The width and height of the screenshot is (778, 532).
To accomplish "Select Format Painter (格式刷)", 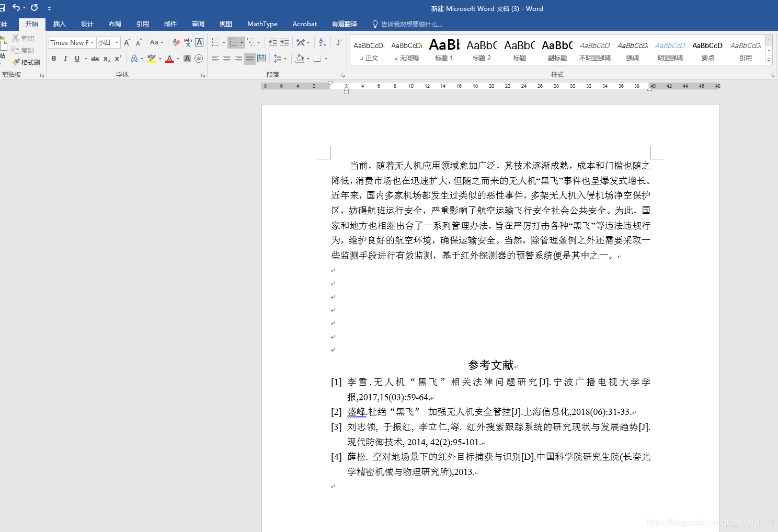I will click(26, 62).
